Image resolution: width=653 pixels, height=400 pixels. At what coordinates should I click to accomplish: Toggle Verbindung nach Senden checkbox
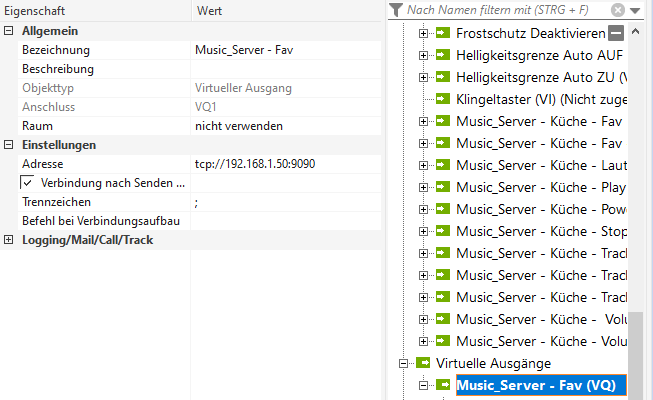click(27, 183)
